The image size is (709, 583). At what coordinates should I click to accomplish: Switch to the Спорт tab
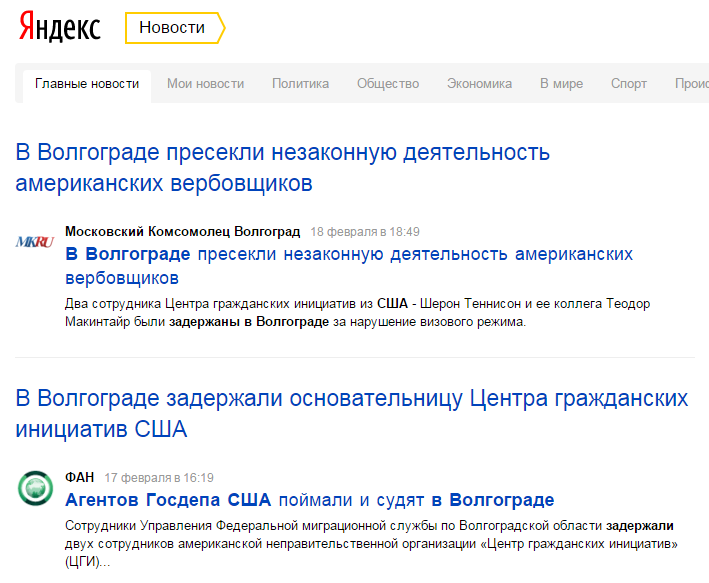[x=629, y=84]
